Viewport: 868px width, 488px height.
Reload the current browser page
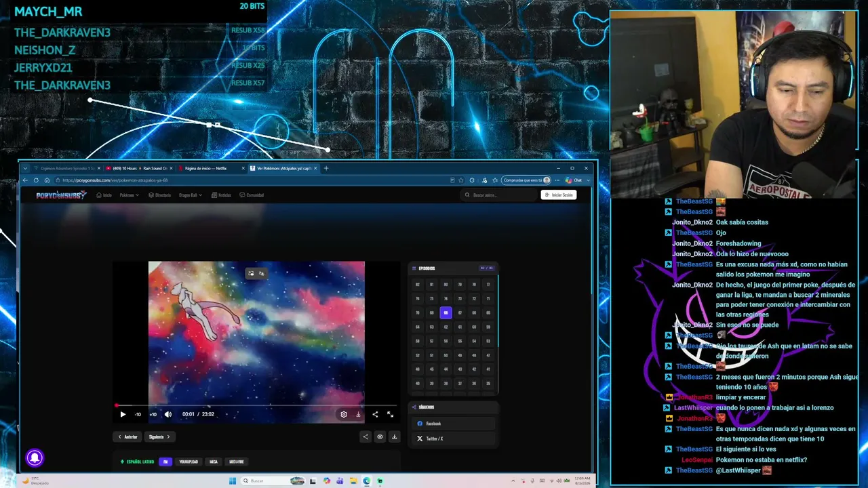(36, 180)
